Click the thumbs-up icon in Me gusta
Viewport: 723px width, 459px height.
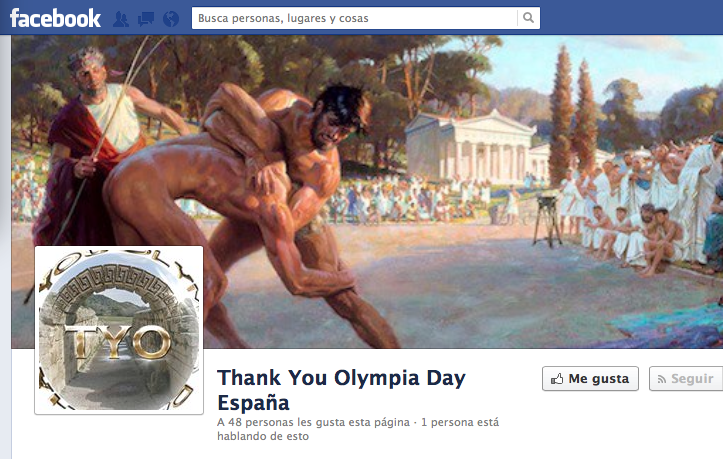click(x=557, y=379)
